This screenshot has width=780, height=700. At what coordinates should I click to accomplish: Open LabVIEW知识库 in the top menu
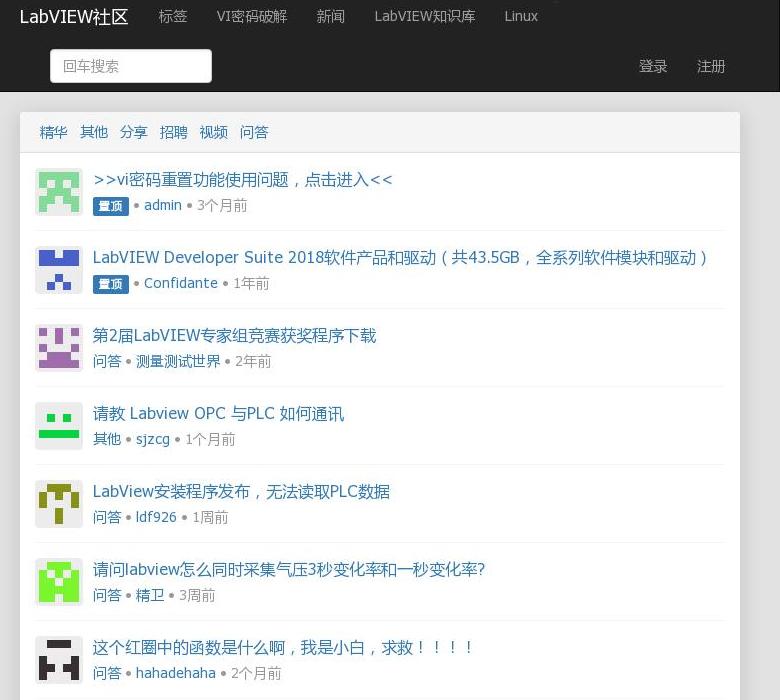pos(425,16)
